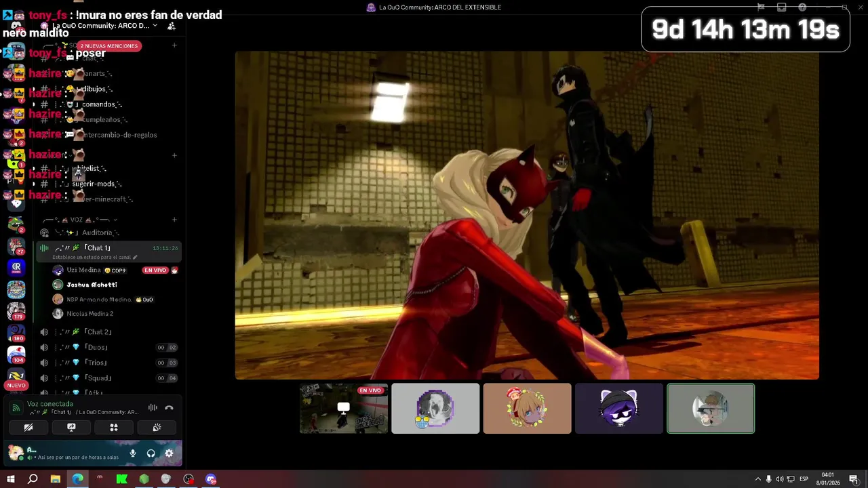
Task: Open own user avatar in user panel
Action: coord(15,453)
